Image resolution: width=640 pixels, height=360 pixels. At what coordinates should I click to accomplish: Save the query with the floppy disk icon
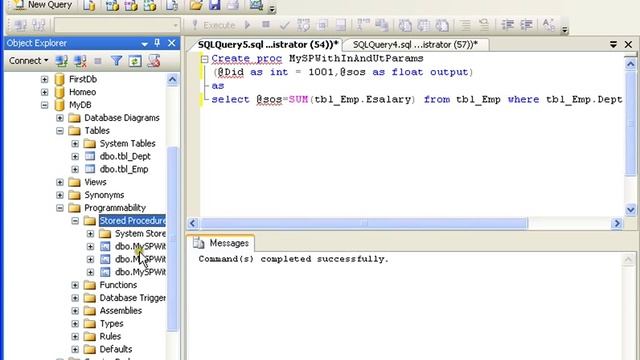tap(215, 5)
